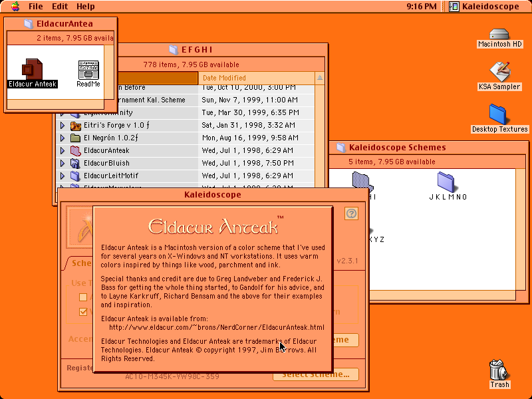Click the menu bar clock

(422, 7)
